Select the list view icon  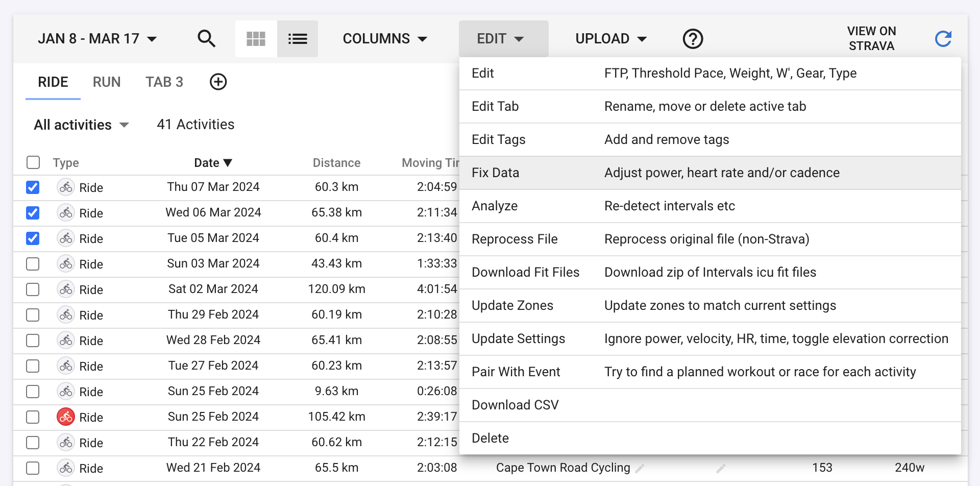pyautogui.click(x=298, y=39)
